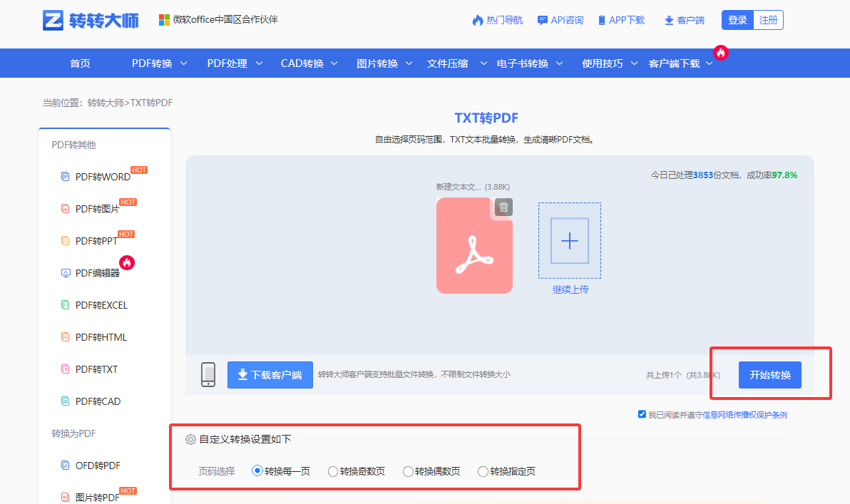This screenshot has height=504, width=850.
Task: Delete uploaded file with trash icon
Action: [503, 207]
